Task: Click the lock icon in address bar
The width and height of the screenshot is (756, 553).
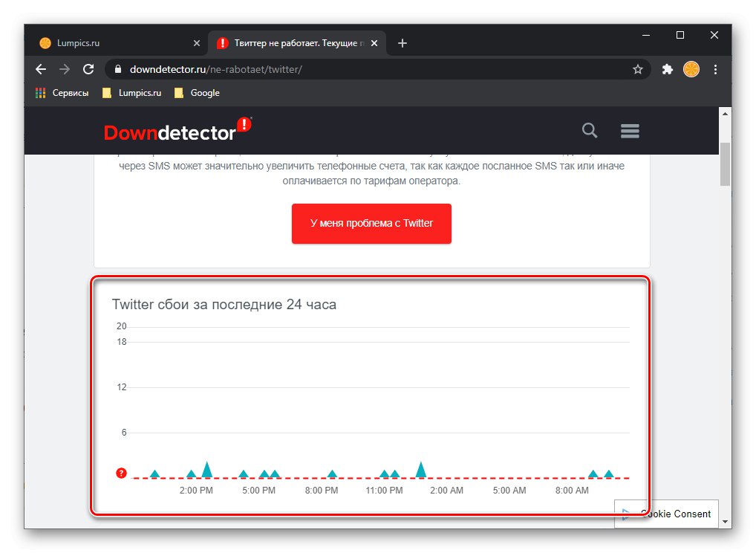Action: (x=117, y=69)
